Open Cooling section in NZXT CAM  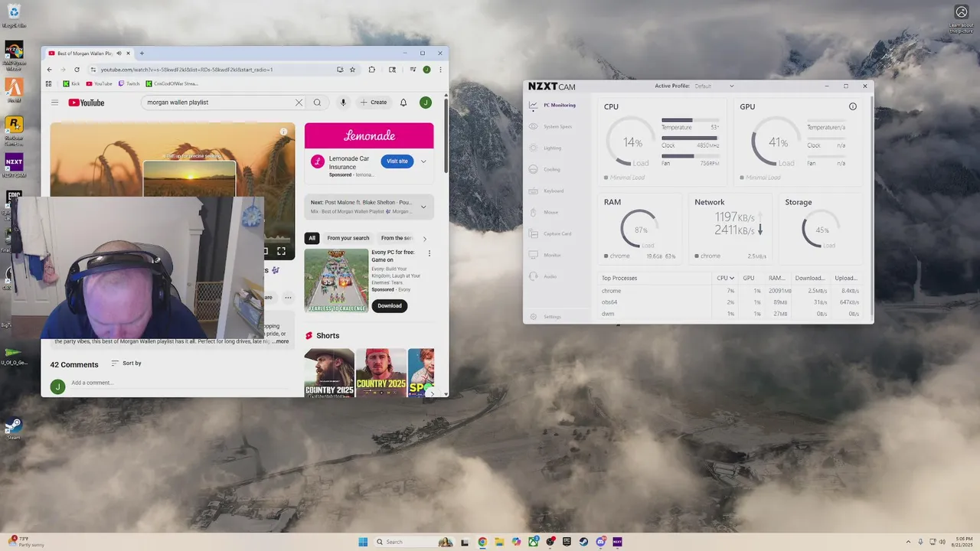[545, 169]
